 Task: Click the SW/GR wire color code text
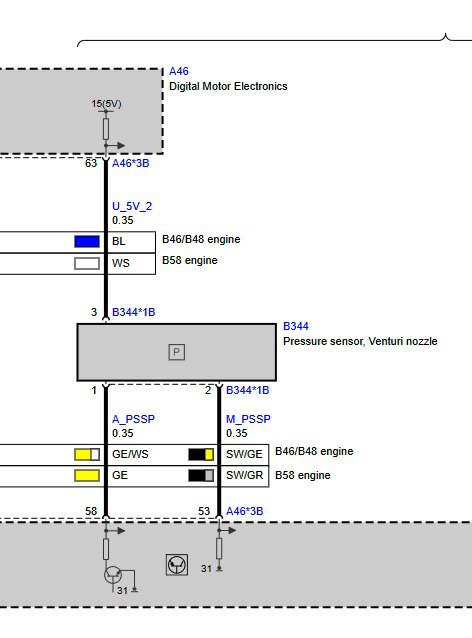tap(245, 475)
